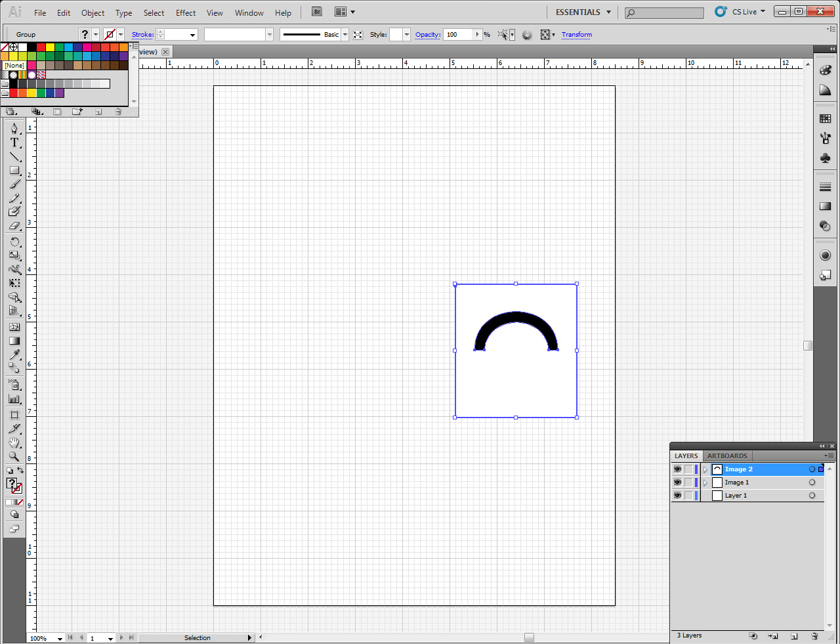840x644 pixels.
Task: Select the Zoom tool
Action: [x=14, y=456]
